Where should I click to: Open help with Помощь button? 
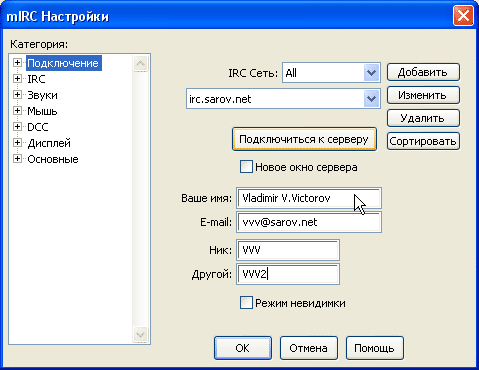click(375, 348)
